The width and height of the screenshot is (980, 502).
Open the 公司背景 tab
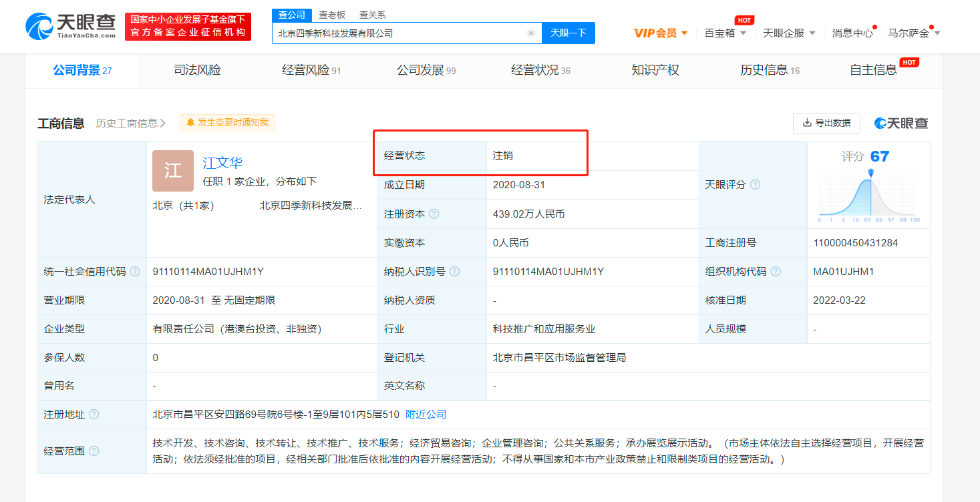pyautogui.click(x=83, y=70)
